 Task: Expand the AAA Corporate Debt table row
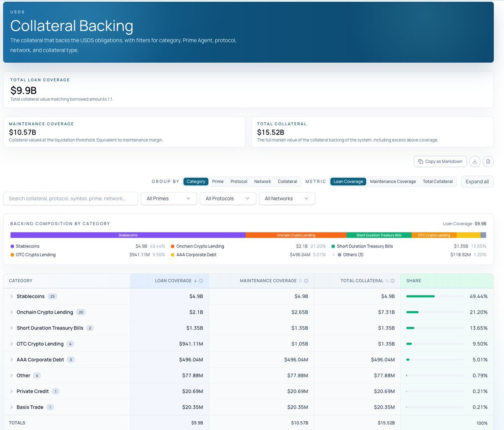point(11,360)
